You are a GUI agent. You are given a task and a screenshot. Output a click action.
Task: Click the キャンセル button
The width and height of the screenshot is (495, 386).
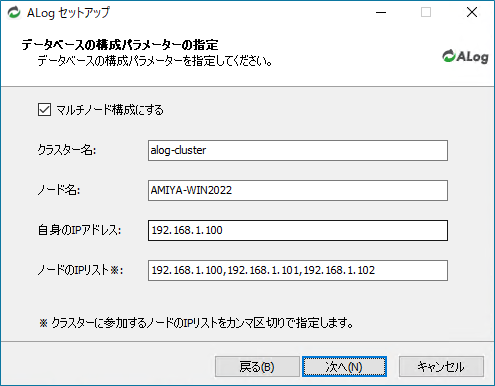[441, 367]
